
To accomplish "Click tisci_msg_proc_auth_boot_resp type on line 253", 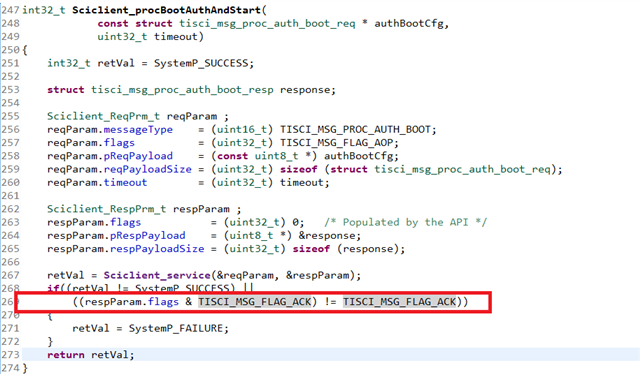I will (182, 90).
